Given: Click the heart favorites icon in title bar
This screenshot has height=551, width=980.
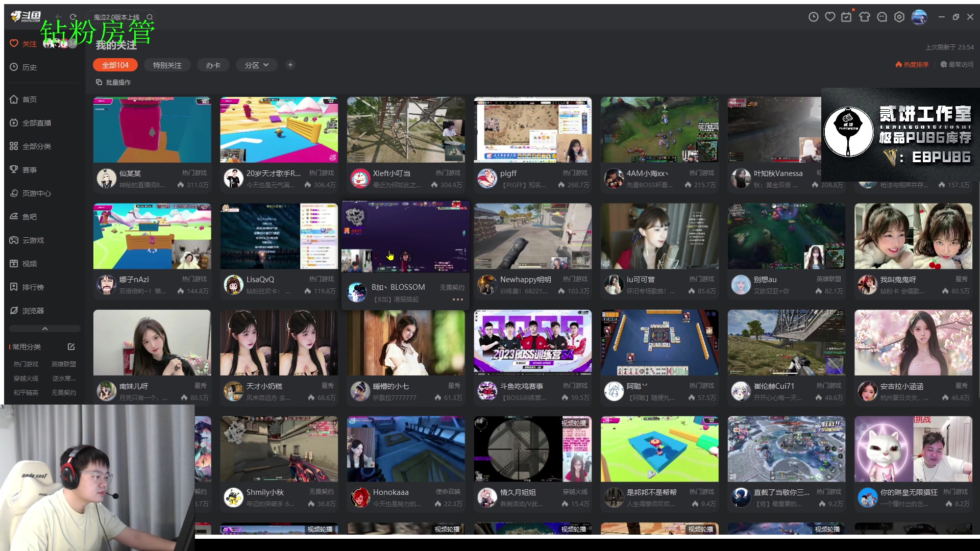Looking at the screenshot, I should tap(830, 17).
